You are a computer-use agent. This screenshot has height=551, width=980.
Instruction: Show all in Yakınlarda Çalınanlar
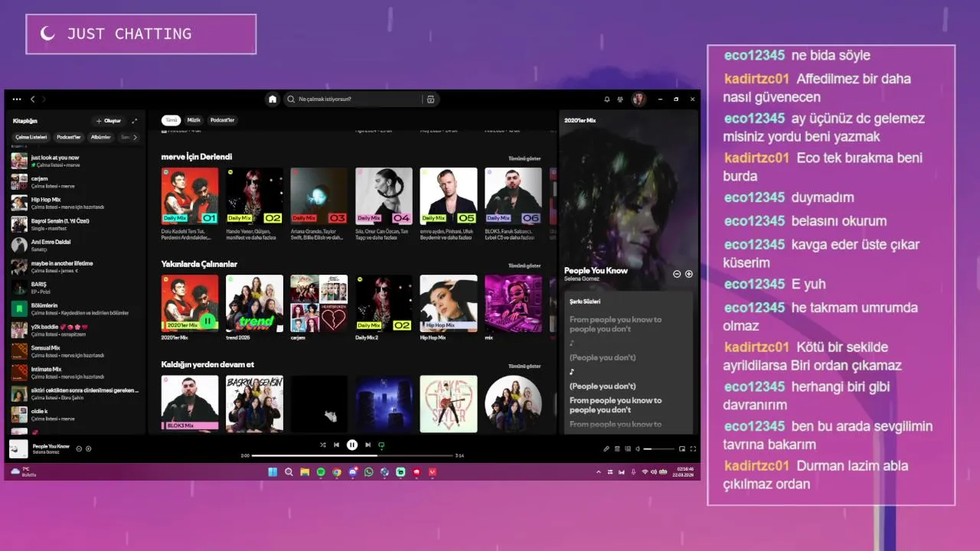524,266
